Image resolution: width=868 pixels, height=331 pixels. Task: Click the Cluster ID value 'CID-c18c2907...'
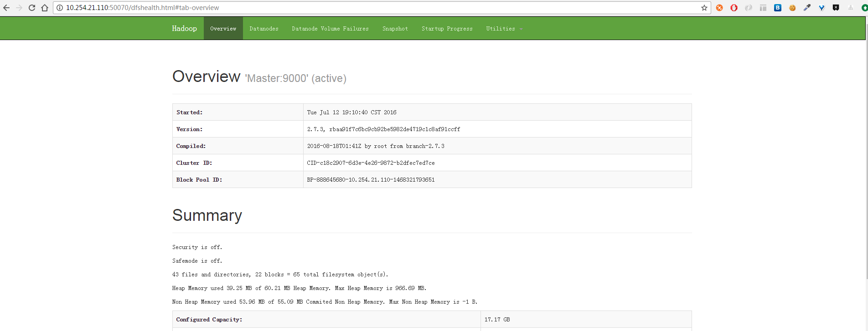point(371,163)
